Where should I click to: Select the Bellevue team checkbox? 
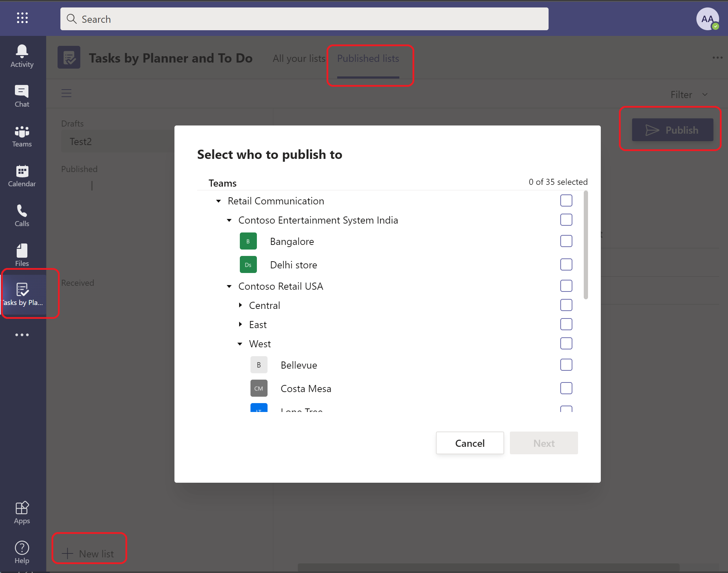click(x=566, y=364)
